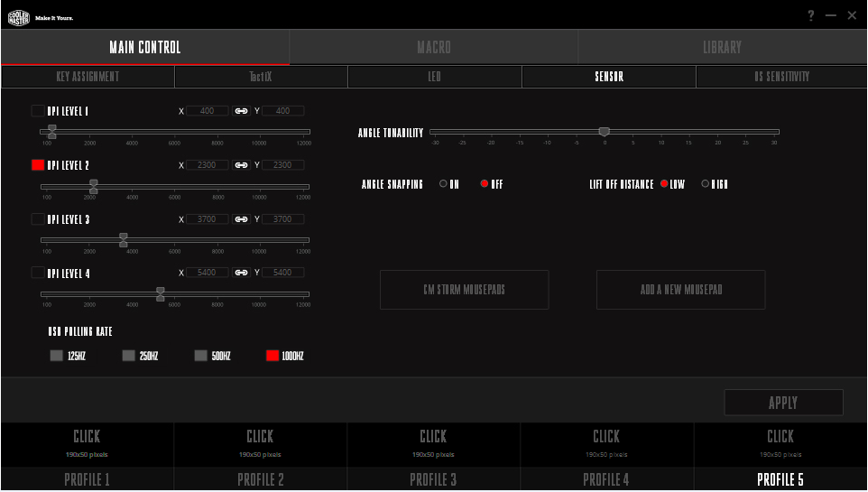Select Profile 1 at the bottom

point(87,479)
